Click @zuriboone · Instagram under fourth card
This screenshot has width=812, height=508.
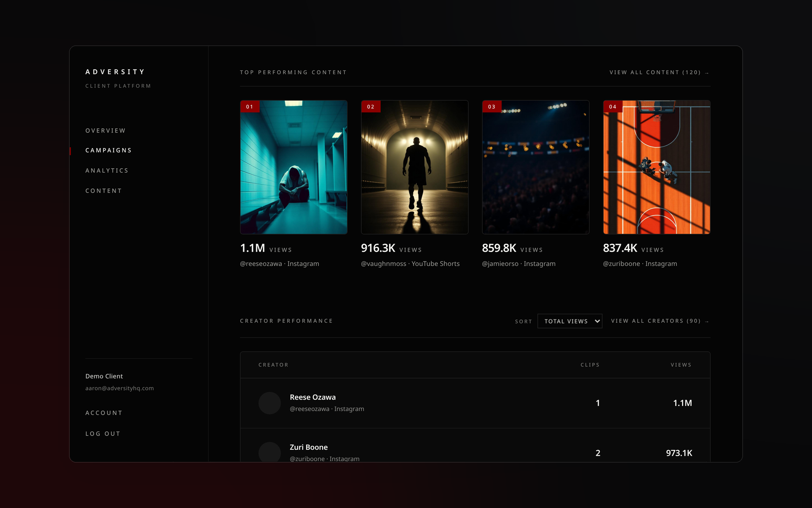pos(640,263)
